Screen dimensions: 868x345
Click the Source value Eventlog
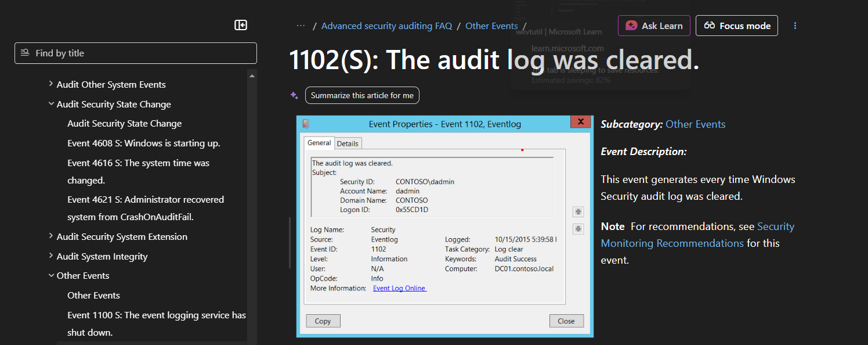click(x=384, y=239)
